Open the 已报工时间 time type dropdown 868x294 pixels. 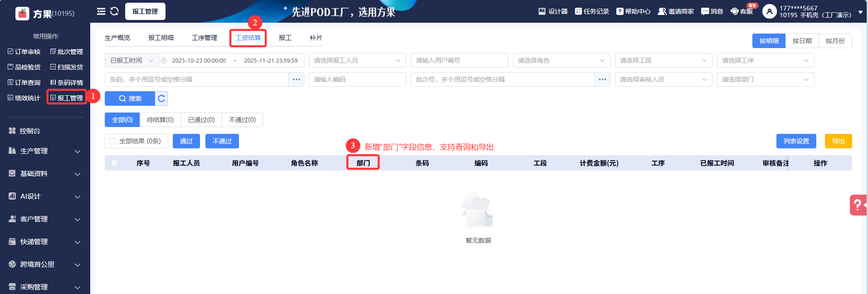pyautogui.click(x=132, y=60)
